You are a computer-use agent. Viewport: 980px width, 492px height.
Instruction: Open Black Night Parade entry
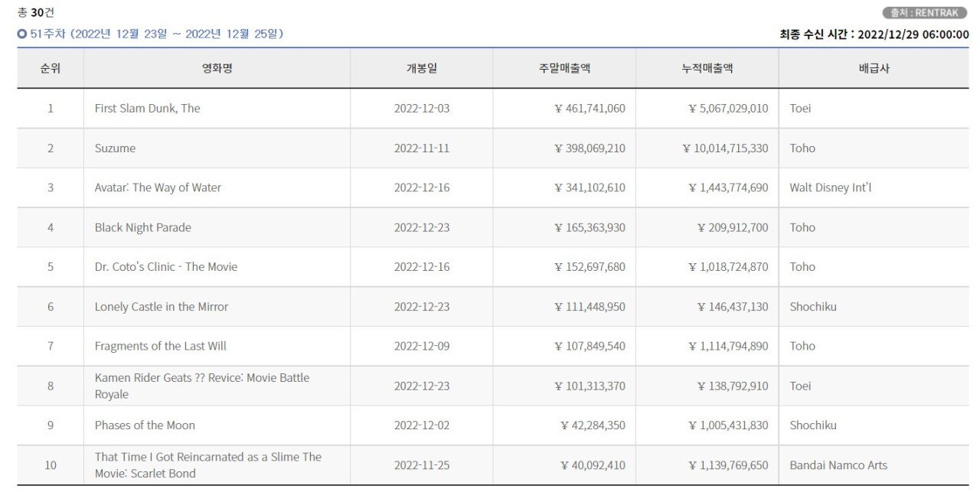click(x=142, y=227)
